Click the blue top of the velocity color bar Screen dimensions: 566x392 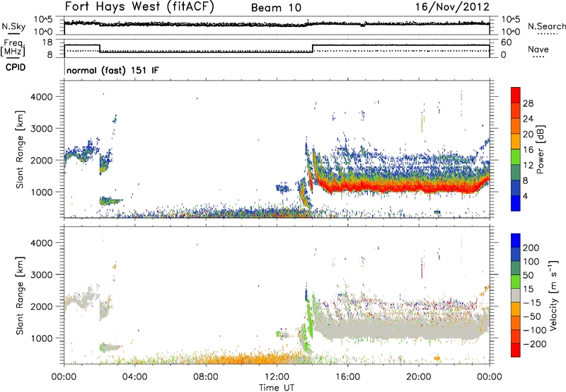pyautogui.click(x=516, y=241)
